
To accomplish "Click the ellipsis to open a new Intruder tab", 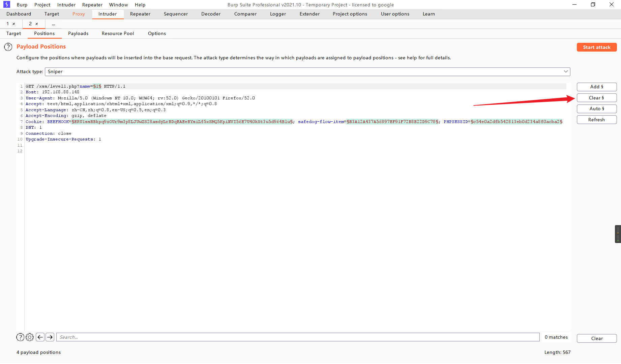I will pos(53,24).
